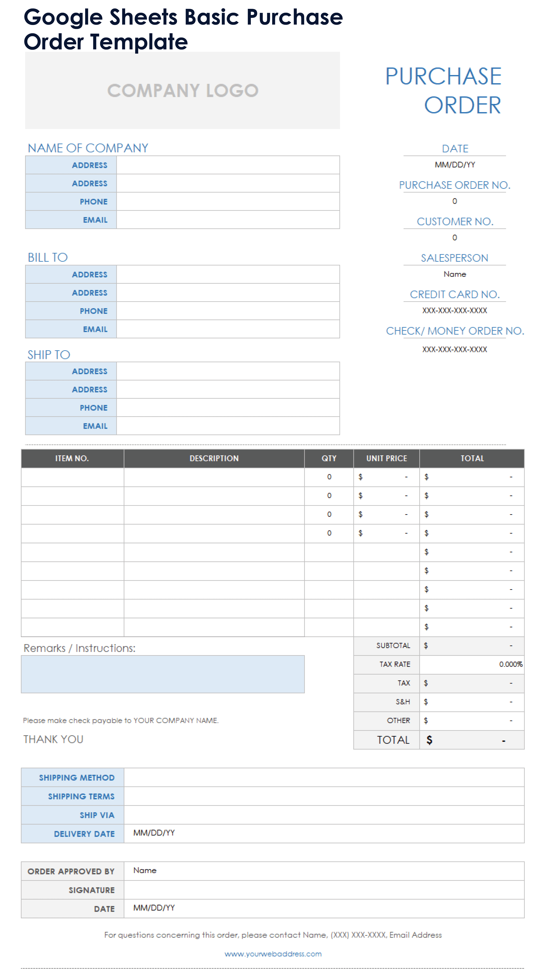
Task: Click the 0 value under PURCHASE ORDER NO.
Action: (455, 201)
